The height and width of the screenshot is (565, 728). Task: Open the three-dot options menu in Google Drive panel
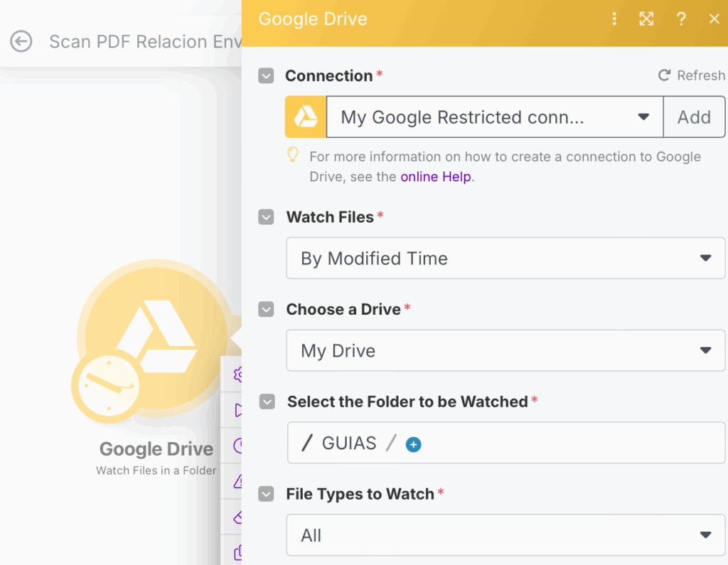[614, 18]
